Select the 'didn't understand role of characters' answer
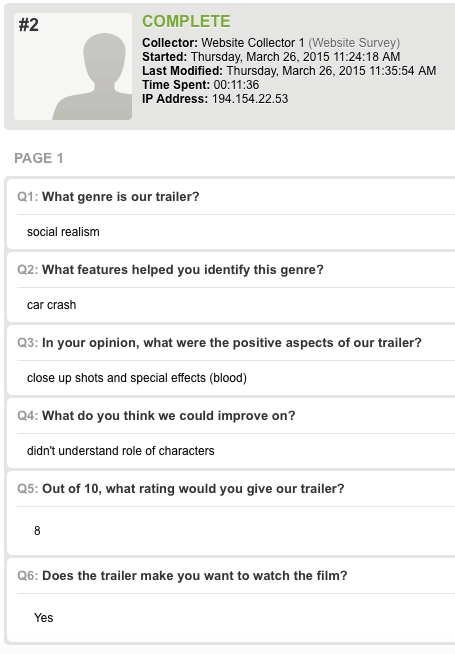The image size is (455, 654). coord(121,451)
